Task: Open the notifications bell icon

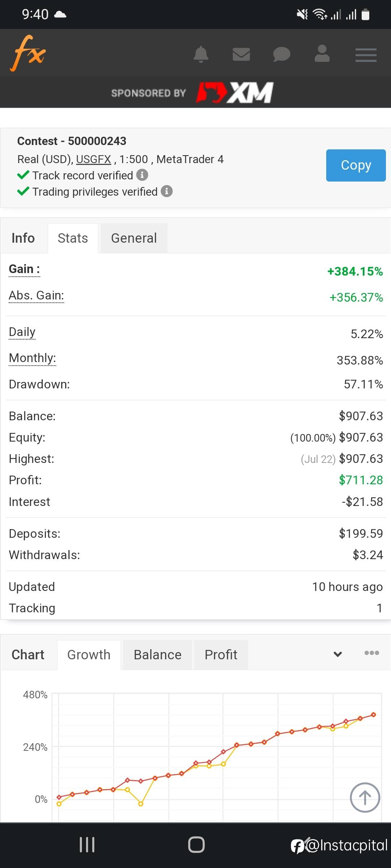Action: pyautogui.click(x=201, y=55)
